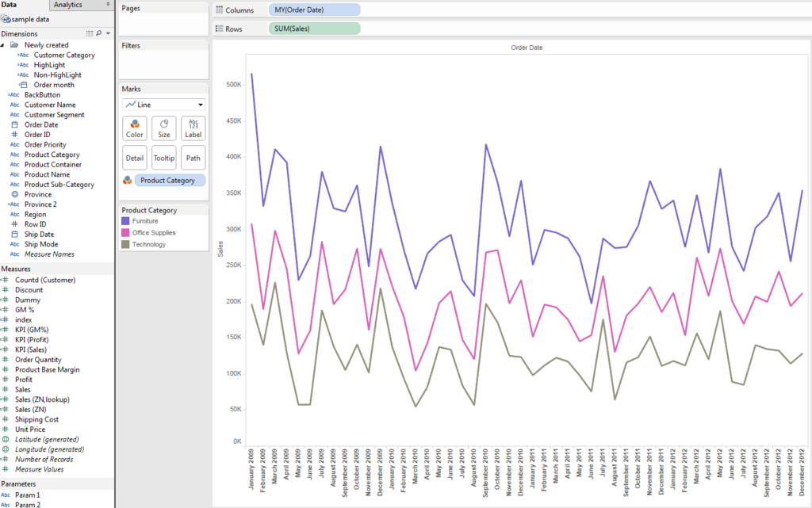
Task: Select the BackButton dimension
Action: point(42,94)
